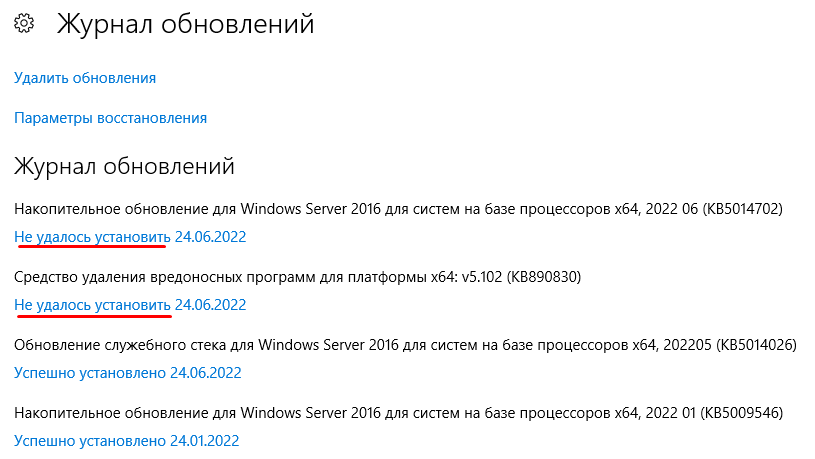Viewport: 815px width, 459px height.
Task: Click the (KB5014026) identifier text
Action: 750,345
